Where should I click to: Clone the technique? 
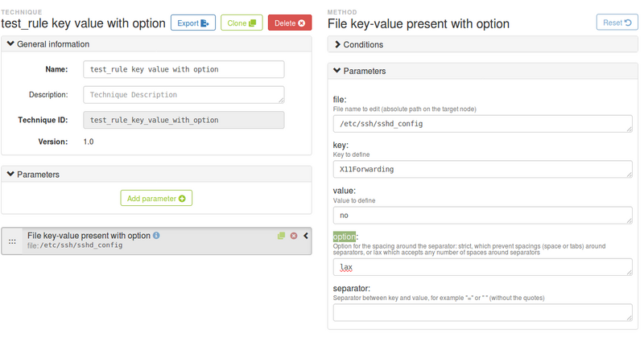coord(242,23)
